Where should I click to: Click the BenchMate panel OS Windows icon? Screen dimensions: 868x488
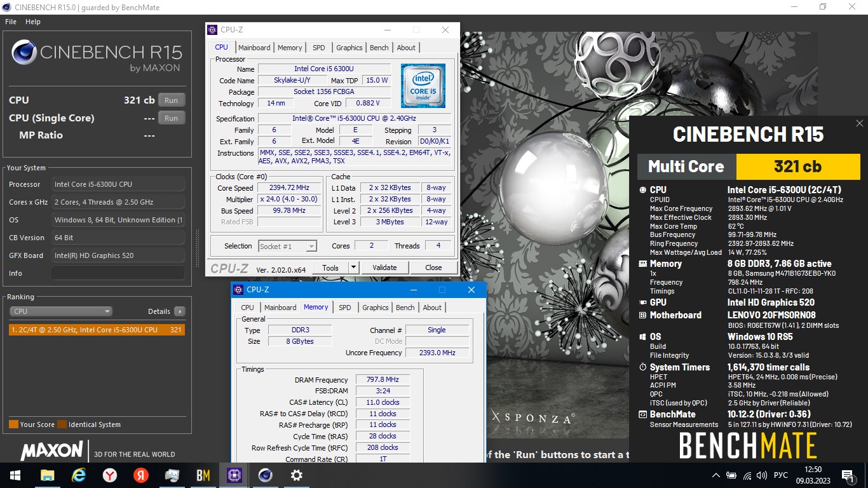[x=643, y=337]
